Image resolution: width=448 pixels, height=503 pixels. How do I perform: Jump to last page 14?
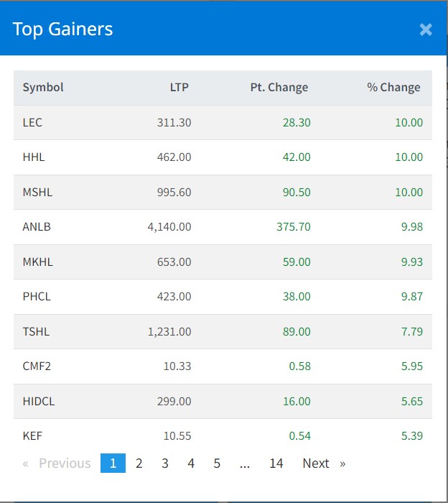(276, 463)
